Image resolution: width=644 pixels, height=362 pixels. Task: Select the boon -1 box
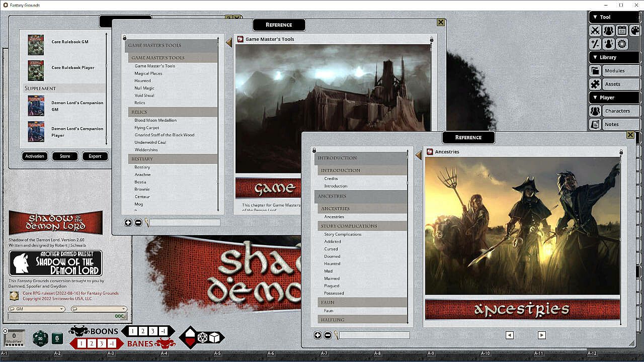[x=163, y=331]
